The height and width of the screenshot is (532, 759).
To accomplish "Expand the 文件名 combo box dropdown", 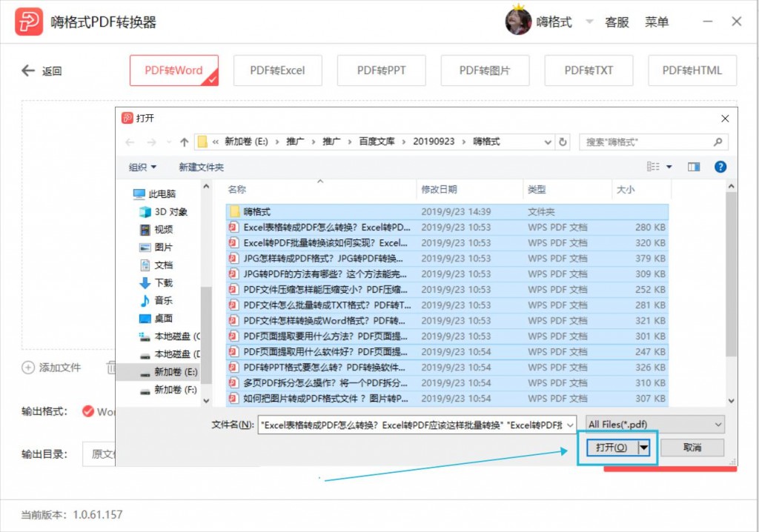I will (x=570, y=425).
